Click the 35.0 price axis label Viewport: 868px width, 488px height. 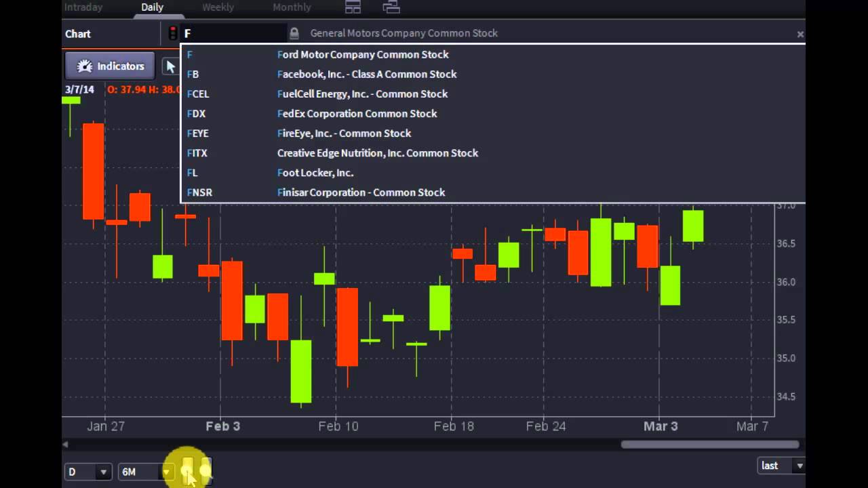[786, 358]
